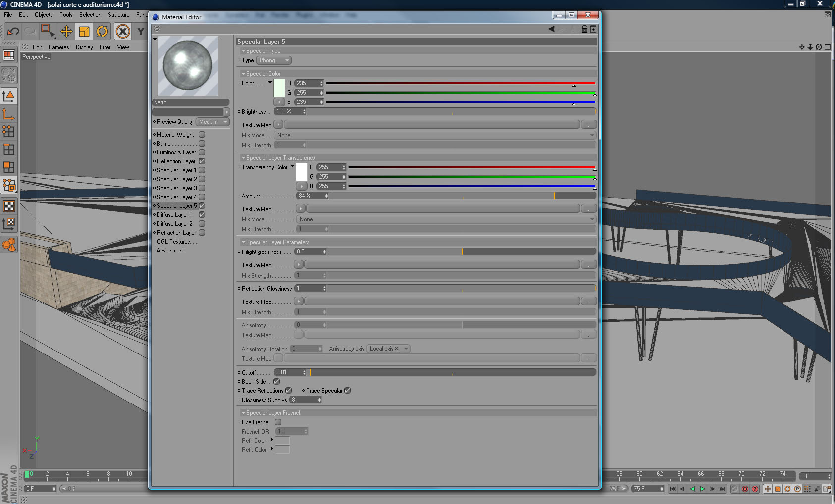Click the back arrow in Material Editor
The width and height of the screenshot is (835, 504).
click(551, 29)
